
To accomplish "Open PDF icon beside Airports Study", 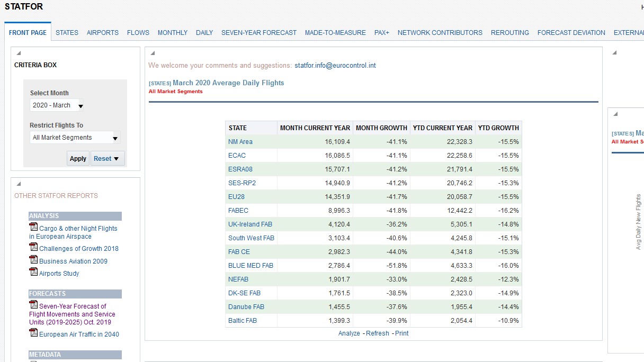I will click(33, 272).
